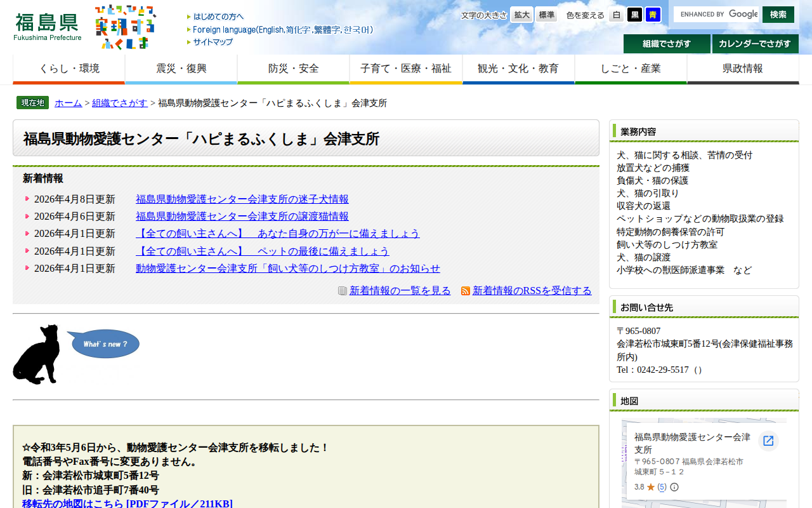Click 飼い犬等のしつけ方教室 in the 業務内容 list

[667, 244]
